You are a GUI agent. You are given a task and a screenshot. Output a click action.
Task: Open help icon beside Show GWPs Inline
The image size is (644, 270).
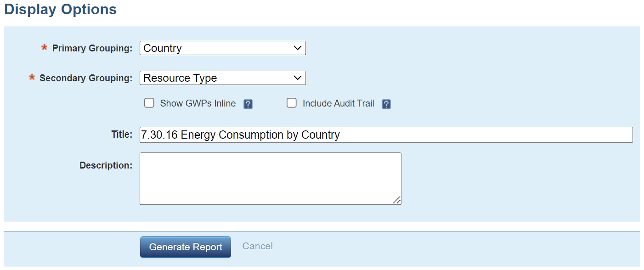[248, 104]
